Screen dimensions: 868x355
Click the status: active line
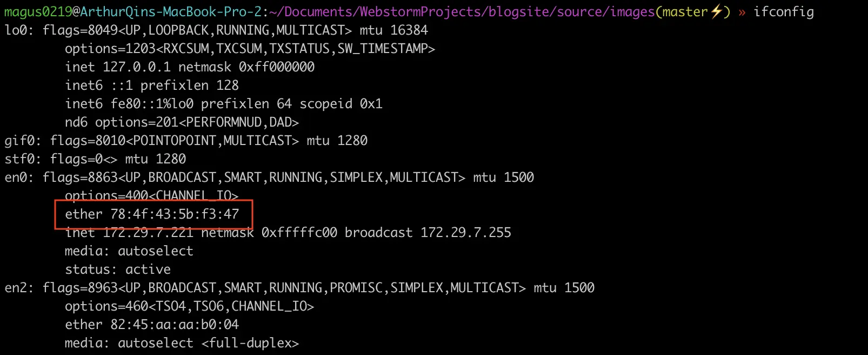[118, 269]
